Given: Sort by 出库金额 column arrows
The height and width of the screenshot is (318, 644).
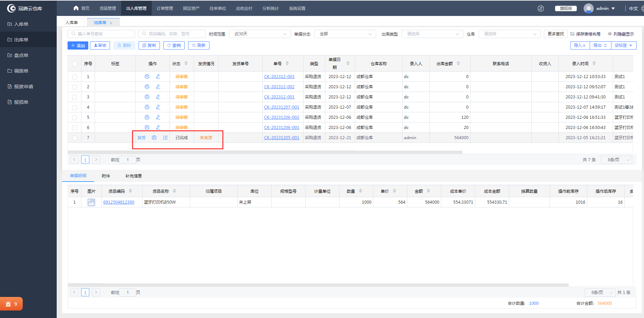Looking at the screenshot, I should (458, 63).
